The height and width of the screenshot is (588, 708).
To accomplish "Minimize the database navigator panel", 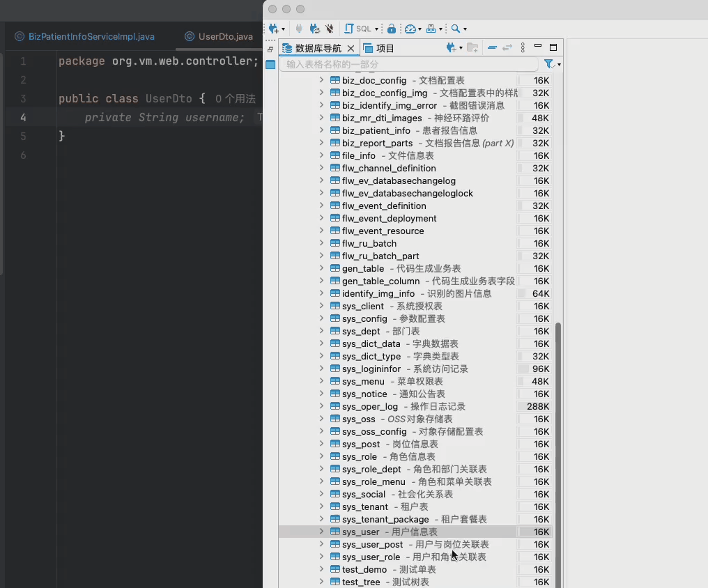I will click(538, 46).
